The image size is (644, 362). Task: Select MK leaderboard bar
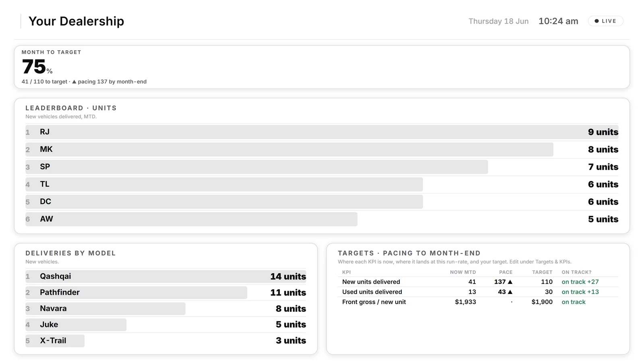(x=289, y=149)
